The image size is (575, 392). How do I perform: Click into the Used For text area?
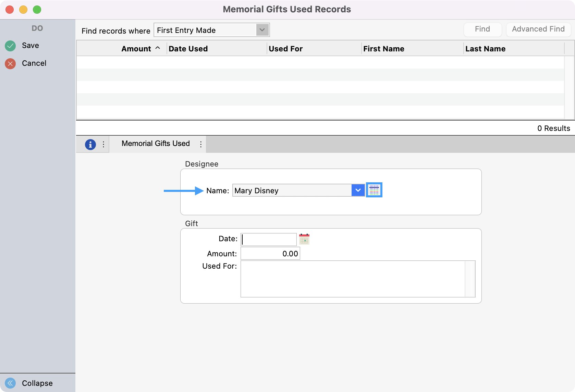pyautogui.click(x=352, y=279)
